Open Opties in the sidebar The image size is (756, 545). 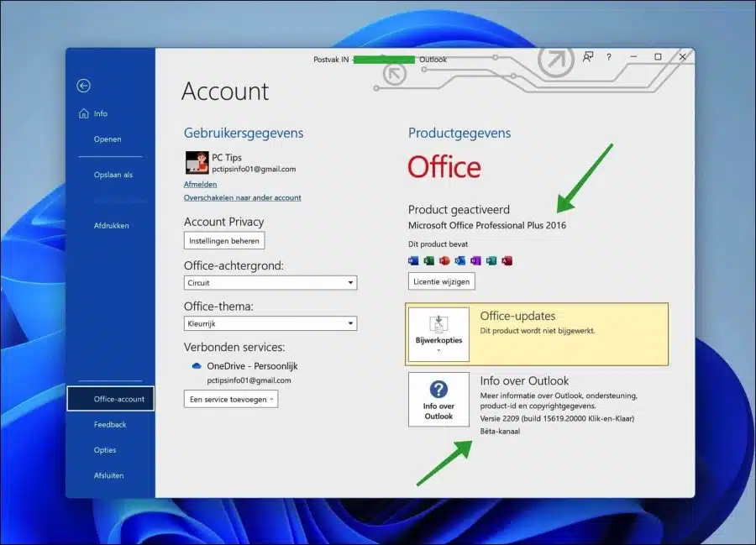point(105,450)
